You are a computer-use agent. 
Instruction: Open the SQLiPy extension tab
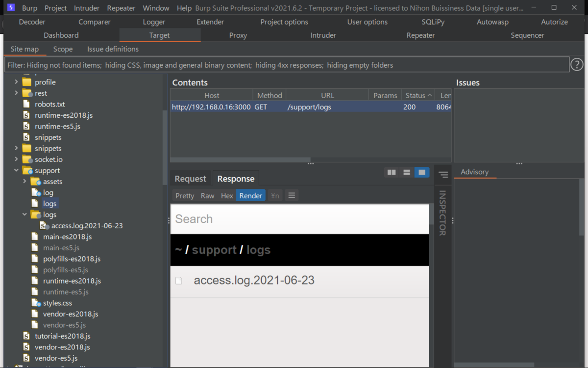click(433, 22)
